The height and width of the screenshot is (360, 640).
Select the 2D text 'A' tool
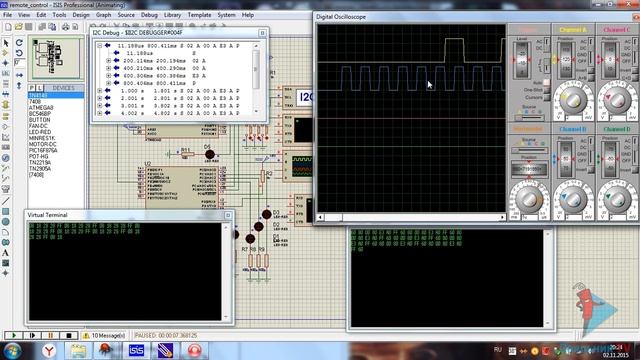[x=6, y=253]
